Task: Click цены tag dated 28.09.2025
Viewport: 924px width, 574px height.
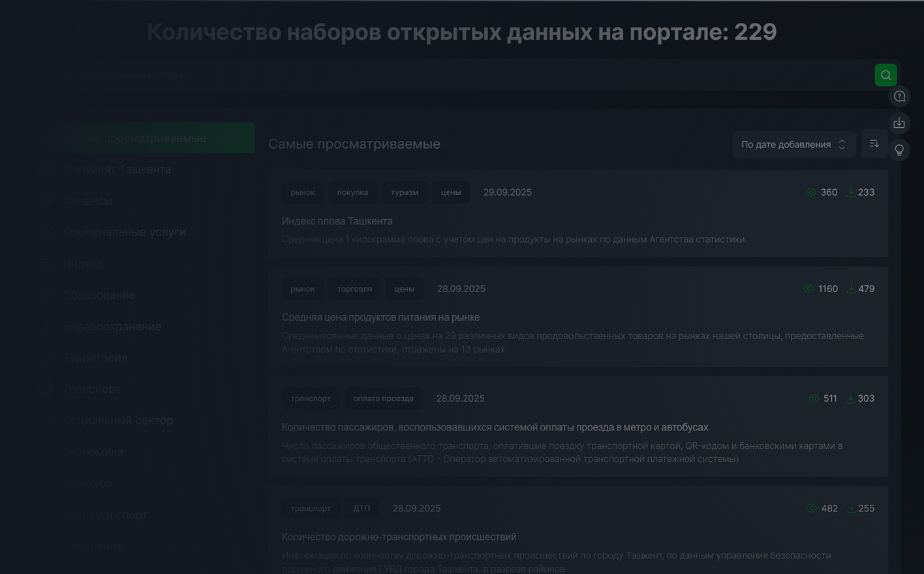Action: tap(404, 289)
